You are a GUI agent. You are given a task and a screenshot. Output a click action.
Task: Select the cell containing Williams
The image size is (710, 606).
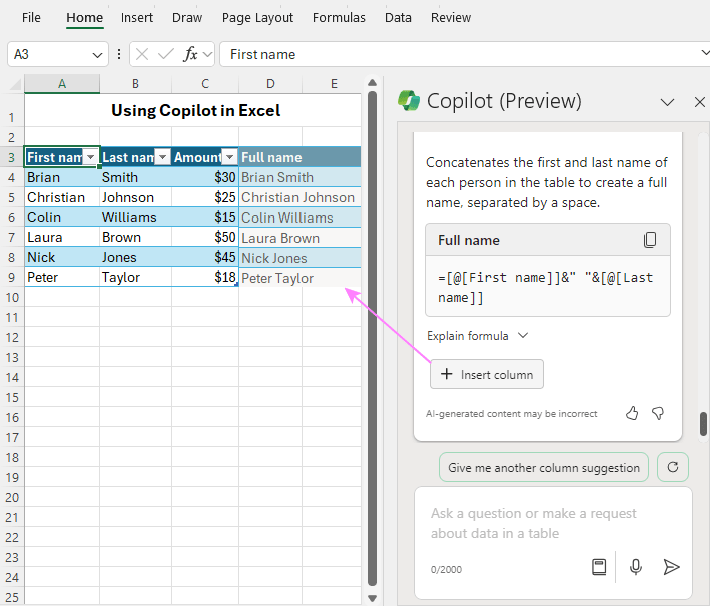coord(135,217)
